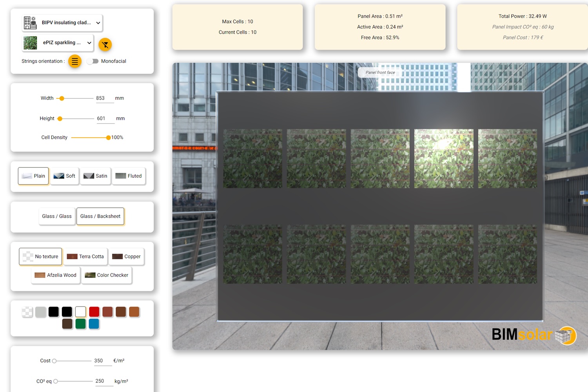This screenshot has height=392, width=588.
Task: Click the BIMsolar logo icon
Action: click(565, 336)
